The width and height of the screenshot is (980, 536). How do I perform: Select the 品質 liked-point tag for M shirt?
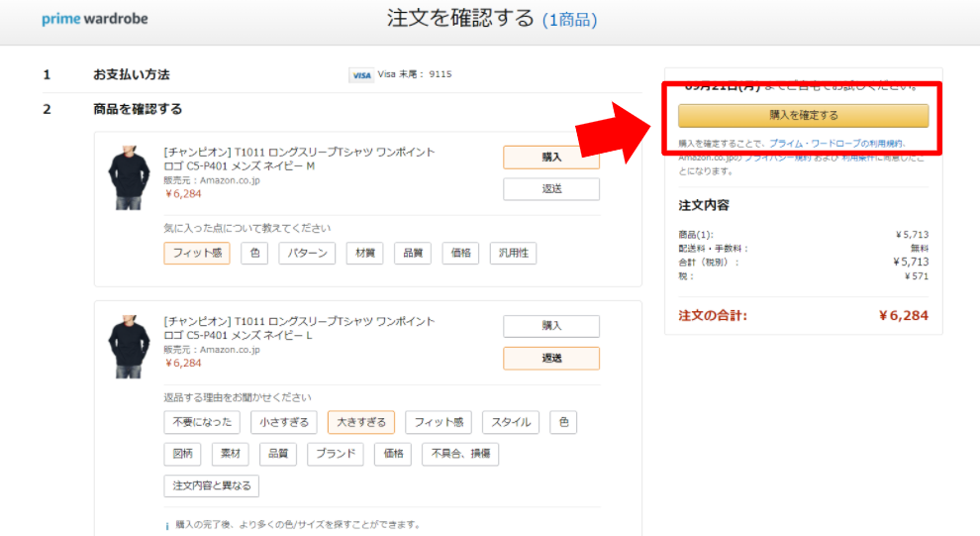coord(413,254)
